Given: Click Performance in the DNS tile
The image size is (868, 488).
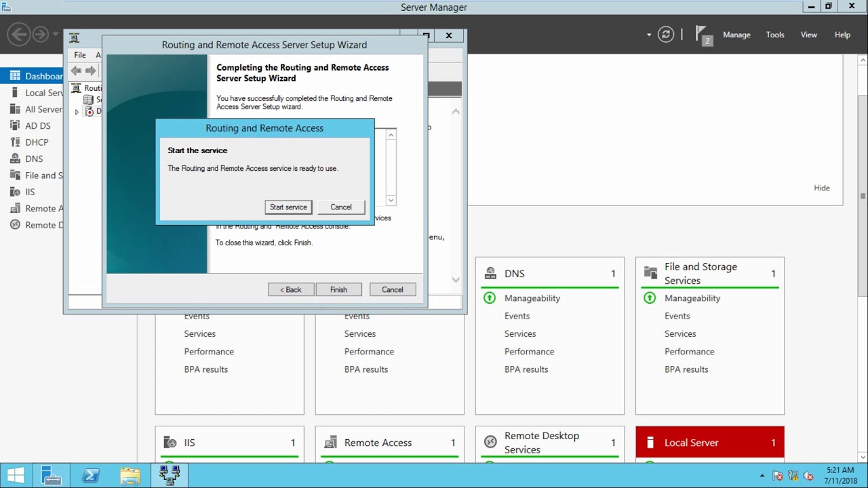Looking at the screenshot, I should (529, 352).
